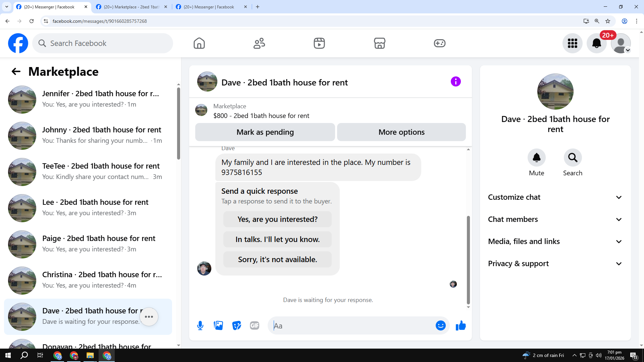This screenshot has width=644, height=362.
Task: Click the voice clip microphone icon
Action: (x=200, y=325)
